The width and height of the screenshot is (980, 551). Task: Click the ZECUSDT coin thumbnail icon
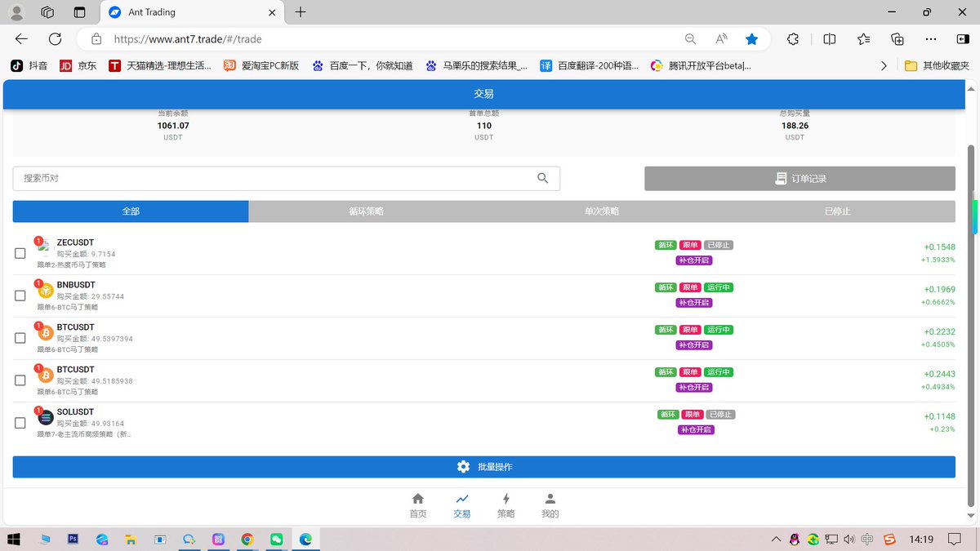point(43,253)
